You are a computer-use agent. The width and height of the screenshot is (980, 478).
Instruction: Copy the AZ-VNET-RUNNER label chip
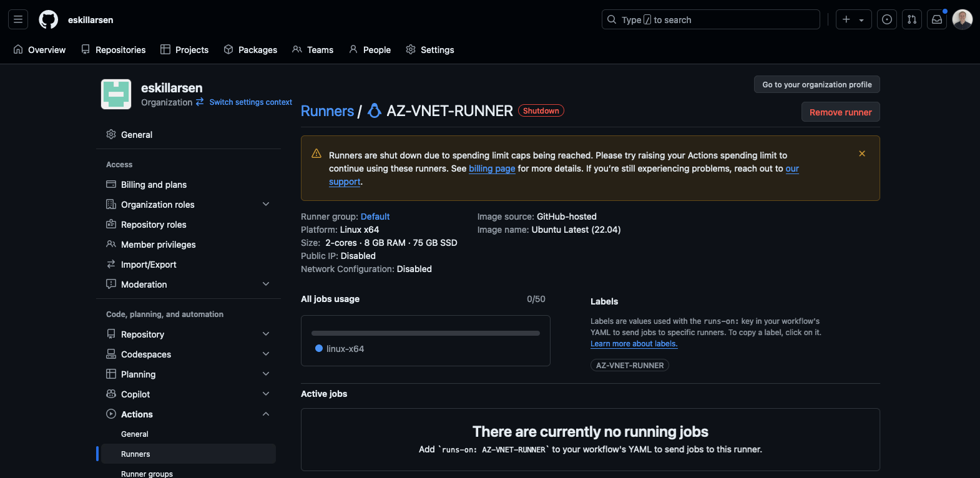pos(630,365)
